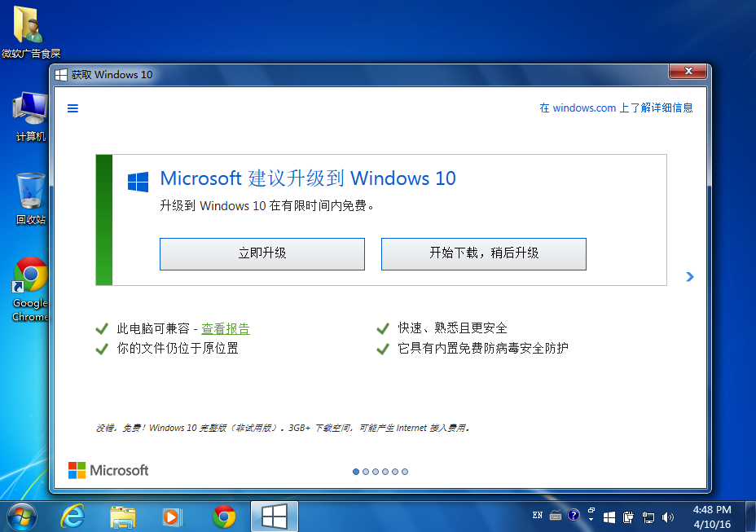
Task: Click the 没错，免费！ disclaimer footnote text
Action: tap(283, 428)
